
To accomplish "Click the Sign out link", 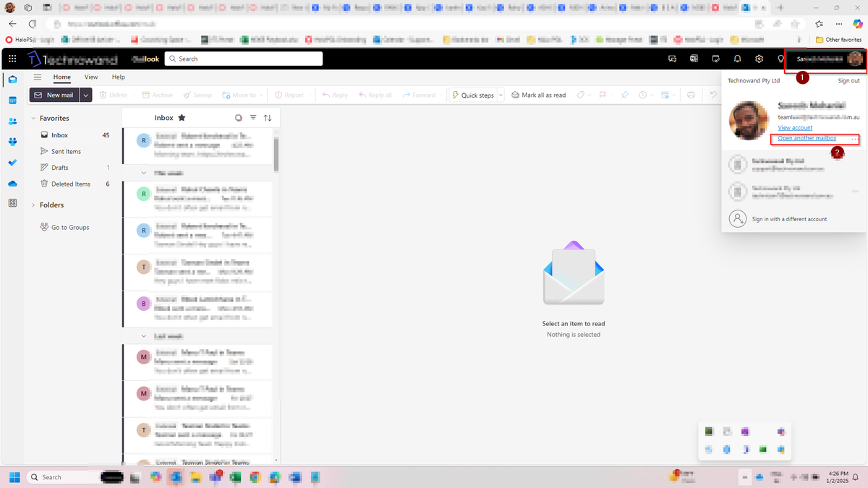I will 848,80.
